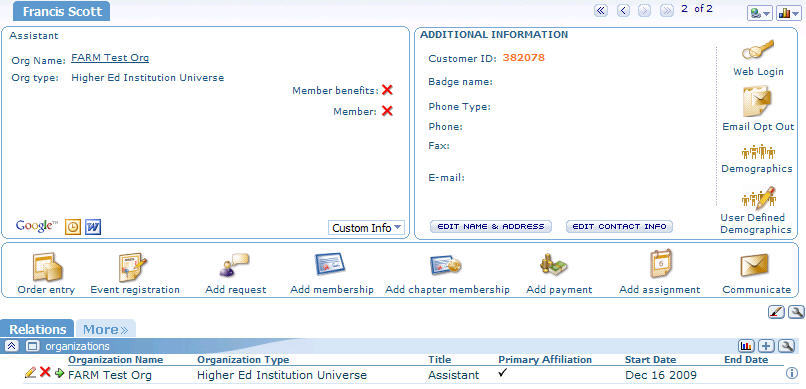Show info for FARM Test Org row
Viewport: 806px width, 389px height.
pos(792,374)
